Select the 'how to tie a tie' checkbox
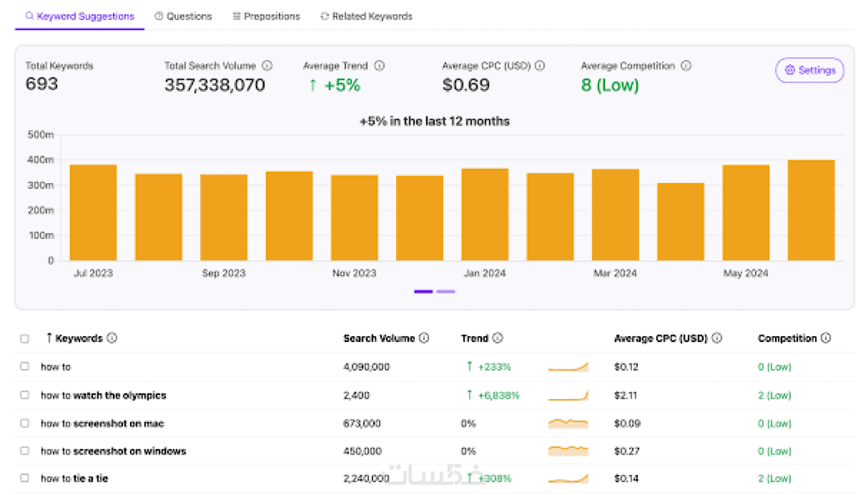This screenshot has width=868, height=495. [25, 478]
